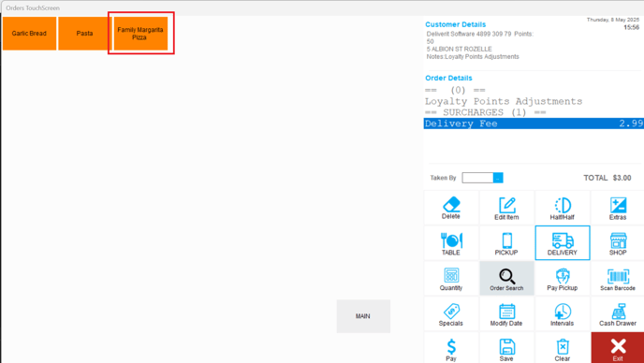Select Family Margarita Pizza
Screen dimensions: 644x363
(x=140, y=34)
